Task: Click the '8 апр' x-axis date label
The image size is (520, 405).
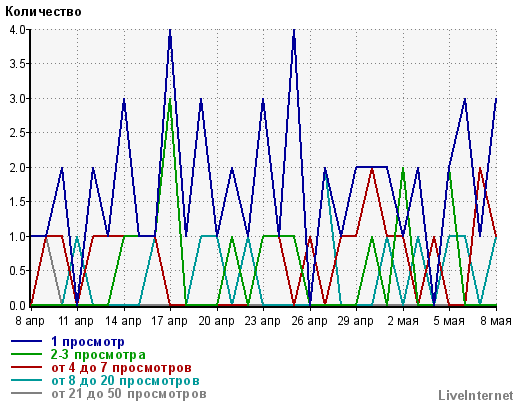Action: point(30,321)
